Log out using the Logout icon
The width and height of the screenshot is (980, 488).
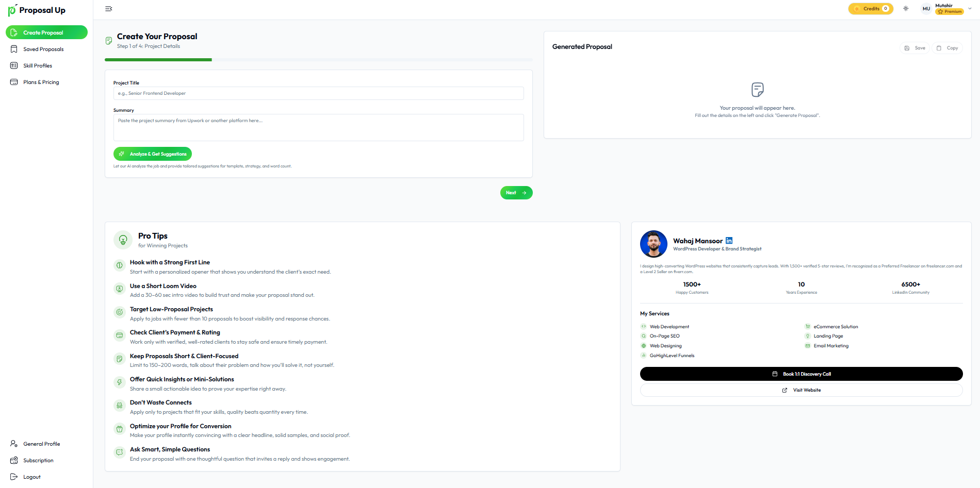[14, 477]
